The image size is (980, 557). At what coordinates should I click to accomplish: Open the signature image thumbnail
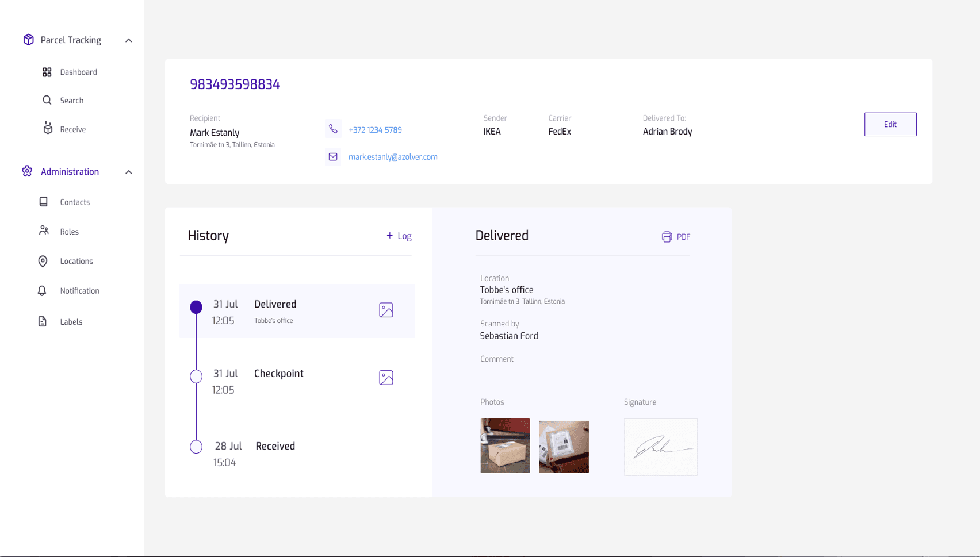point(660,447)
